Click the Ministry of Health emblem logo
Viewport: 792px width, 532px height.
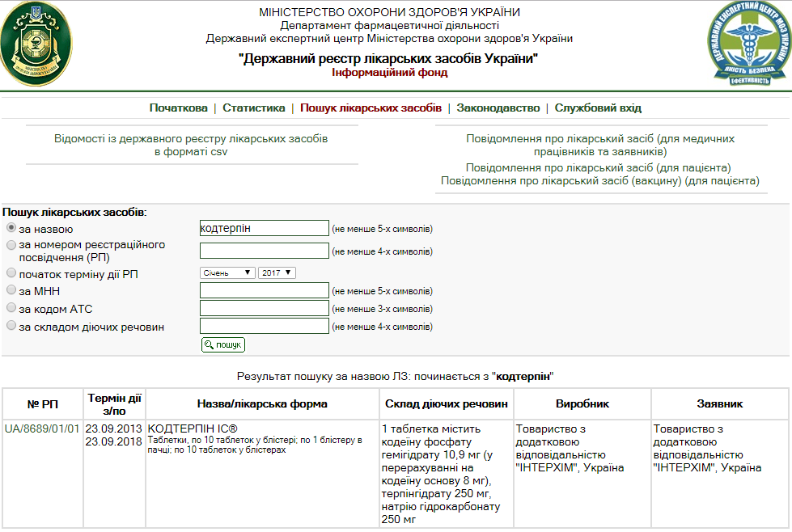pos(35,44)
